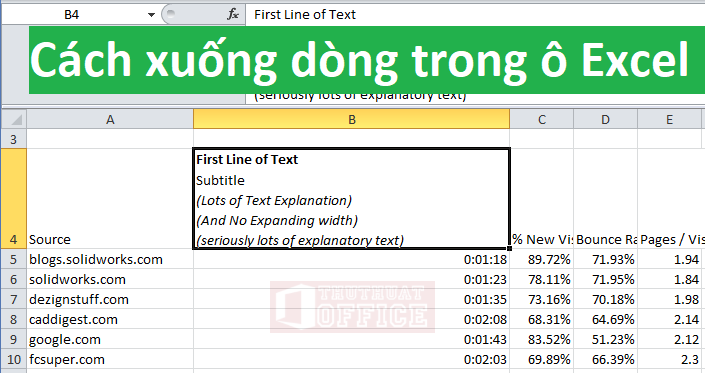Screen dimensions: 705x373
Task: Select row 3 header
Action: (14, 139)
